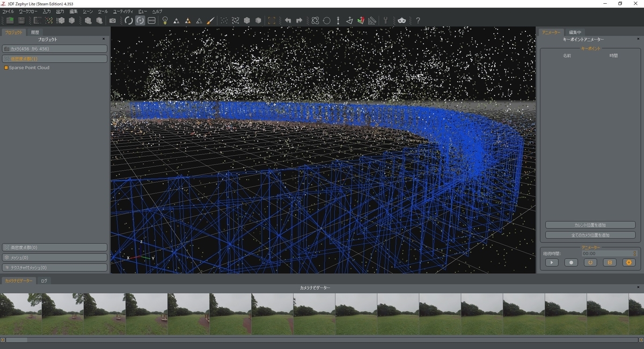Click the green new project icon
The height and width of the screenshot is (349, 644).
point(10,20)
